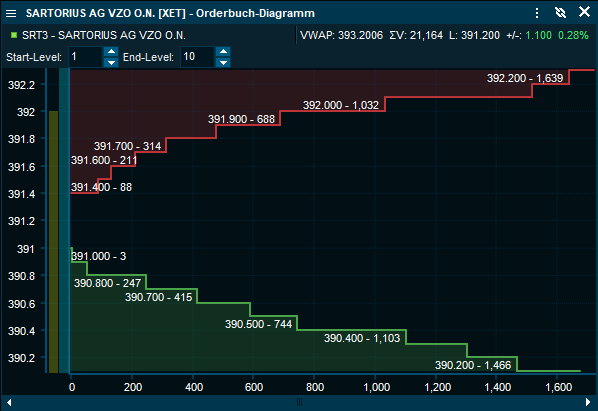Screen dimensions: 598x411
Task: Click the SRT3 - SARTORIUS AG VZO O.N. legend
Action: 104,35
